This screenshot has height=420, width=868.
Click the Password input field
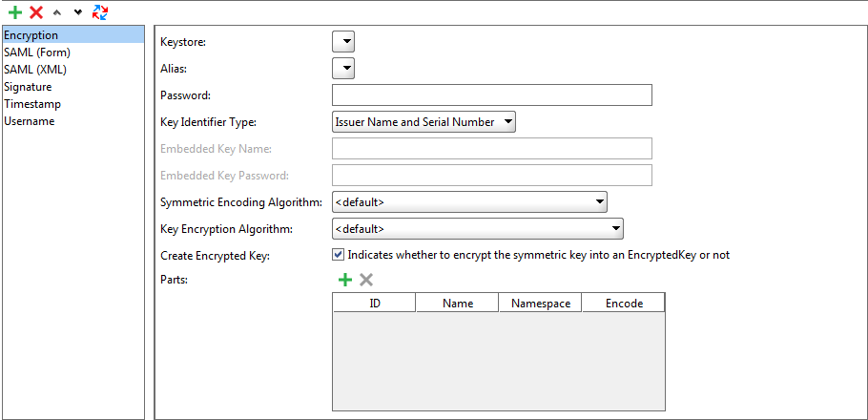tap(492, 95)
